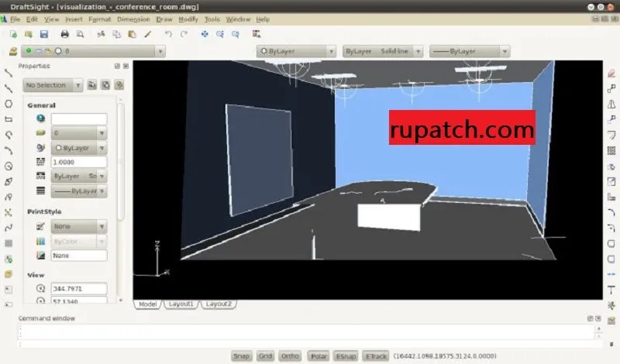The width and height of the screenshot is (620, 364).
Task: Select the Pan tool icon
Action: (205, 34)
